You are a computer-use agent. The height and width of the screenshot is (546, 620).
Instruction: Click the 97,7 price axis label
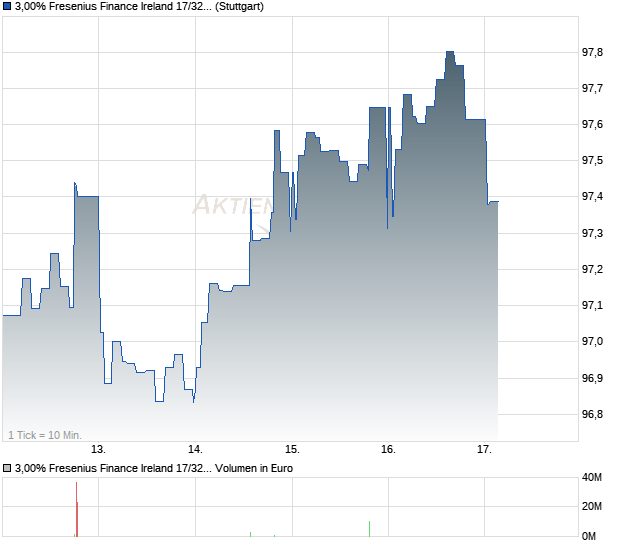(x=592, y=88)
